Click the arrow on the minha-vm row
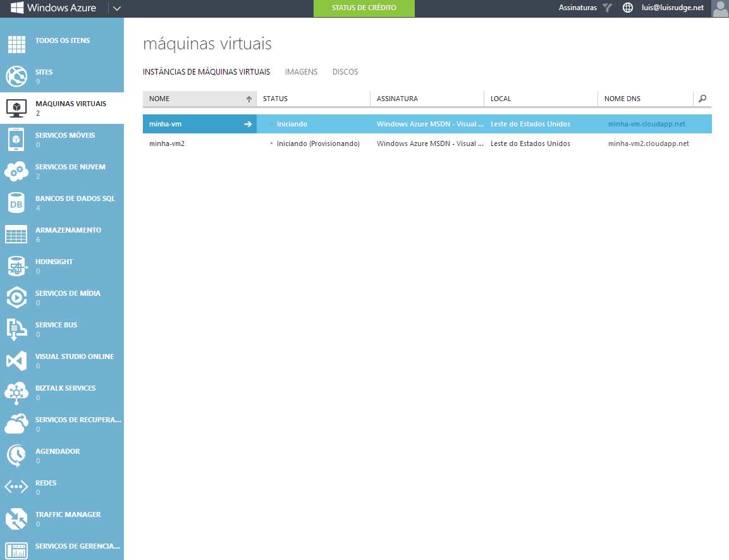The image size is (729, 560). tap(248, 124)
